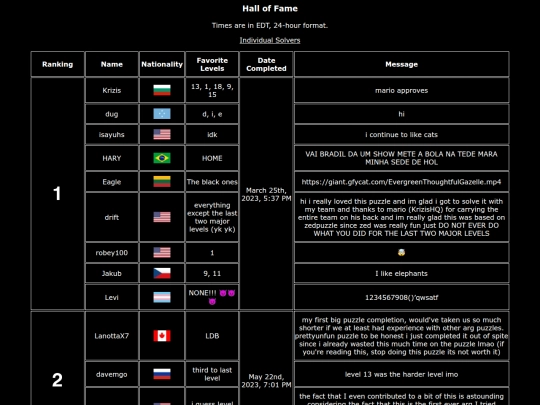
Task: Click the Canadian flag next to LanottaX7
Action: click(162, 336)
